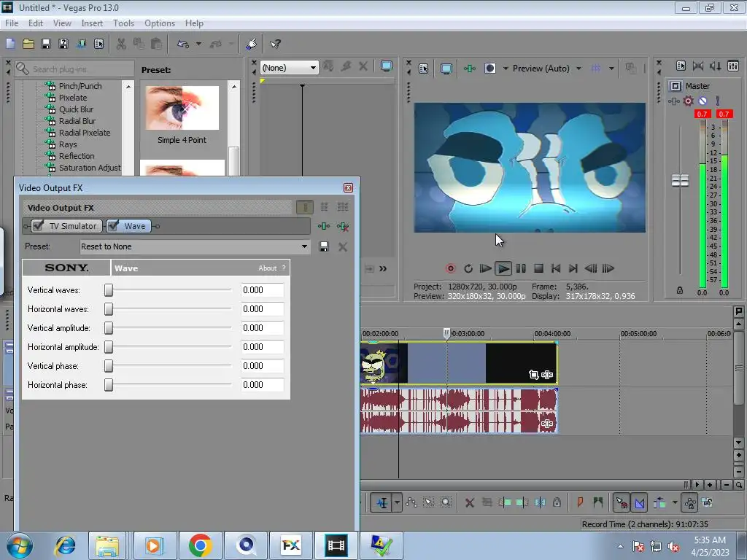Image resolution: width=747 pixels, height=560 pixels.
Task: Open the View menu
Action: (x=62, y=23)
